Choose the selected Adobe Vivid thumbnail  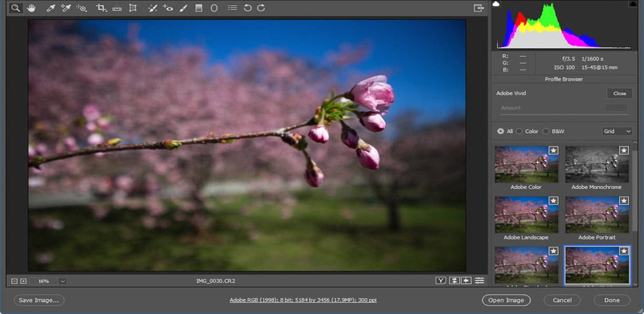(597, 265)
